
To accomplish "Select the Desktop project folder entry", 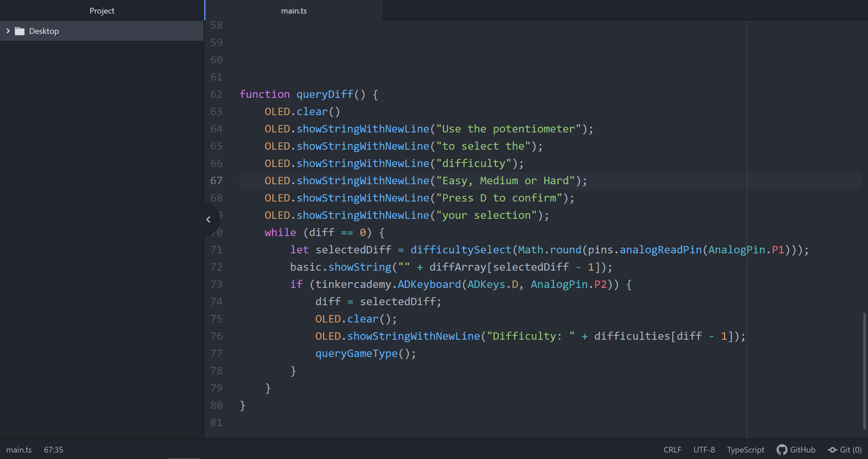I will click(44, 31).
